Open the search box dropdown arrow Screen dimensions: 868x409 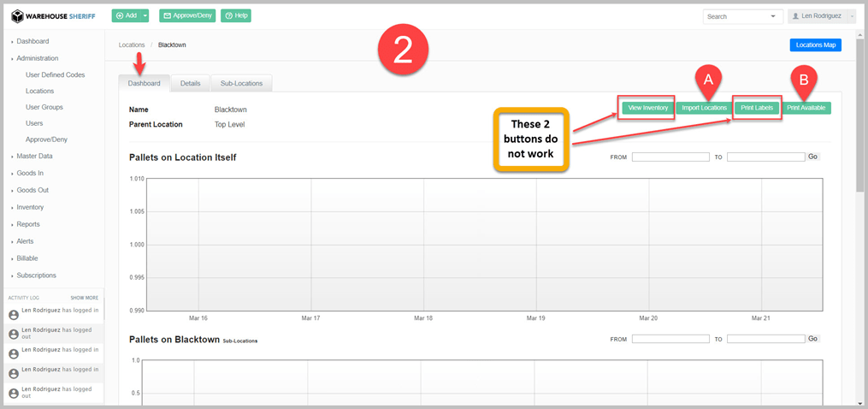773,16
